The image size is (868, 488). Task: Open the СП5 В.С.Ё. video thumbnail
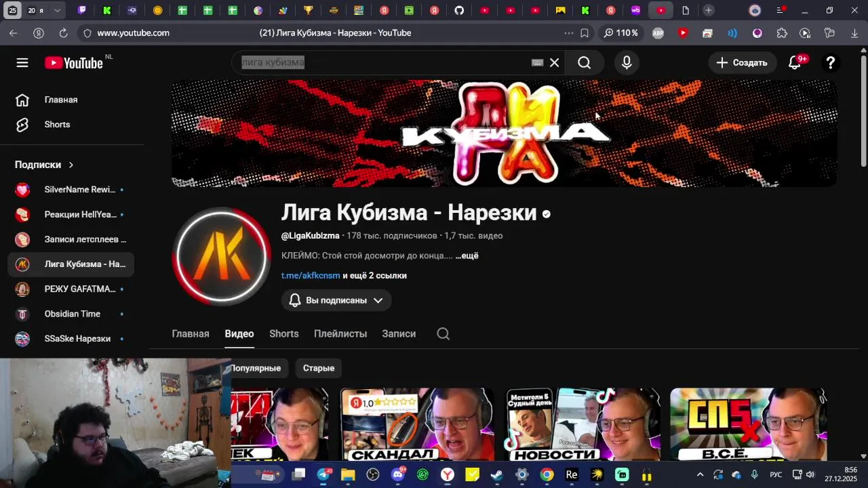(749, 425)
